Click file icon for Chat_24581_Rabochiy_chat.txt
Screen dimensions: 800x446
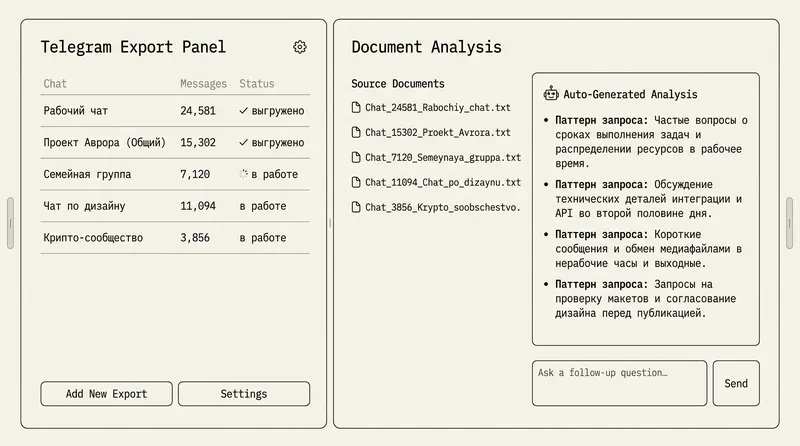click(x=356, y=107)
